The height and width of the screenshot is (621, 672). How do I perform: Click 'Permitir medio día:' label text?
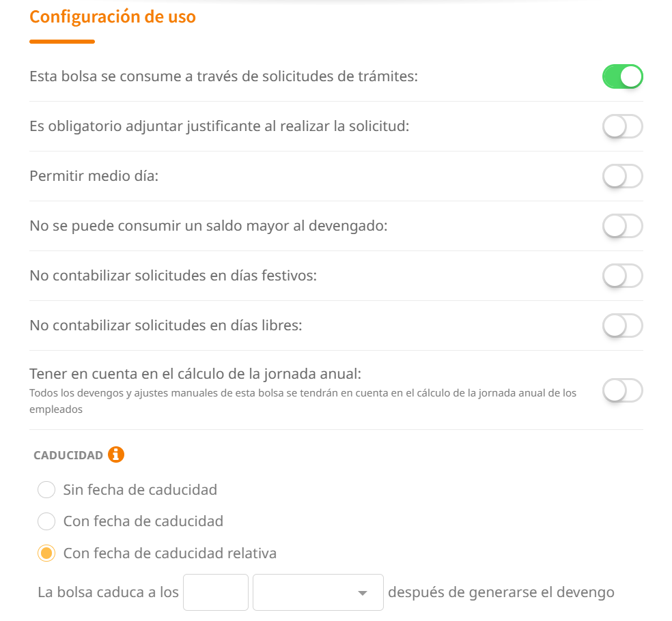(94, 176)
